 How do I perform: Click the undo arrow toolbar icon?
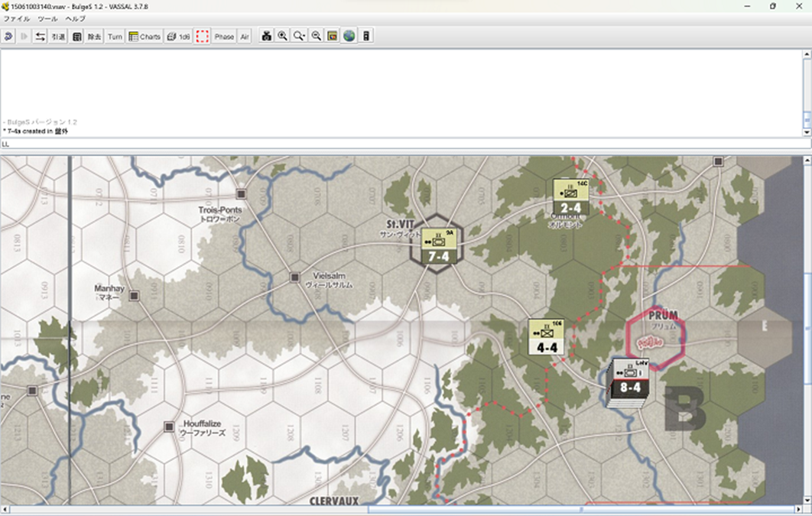point(8,36)
